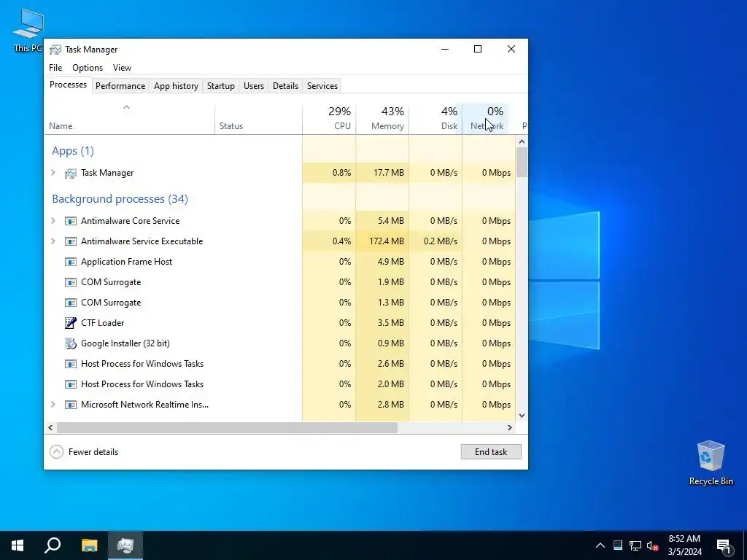Expand Microsoft Network Realtime Inspection row
This screenshot has height=560, width=747.
pyautogui.click(x=53, y=405)
